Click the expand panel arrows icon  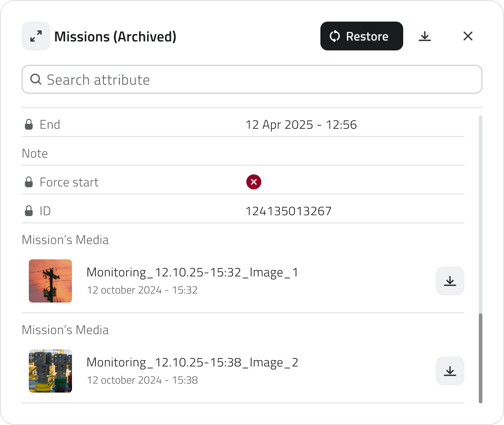[36, 36]
